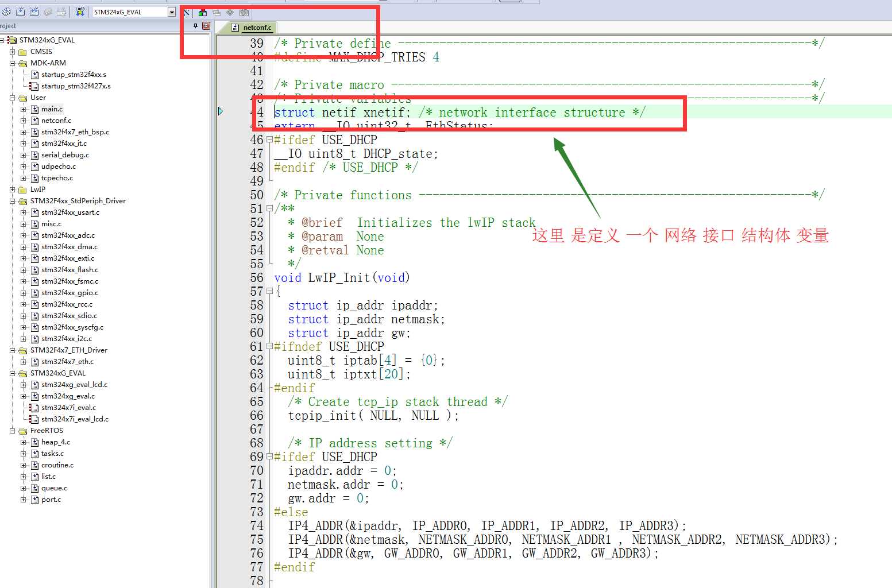
Task: Select stm324x7i_eval.c file
Action: 68,408
